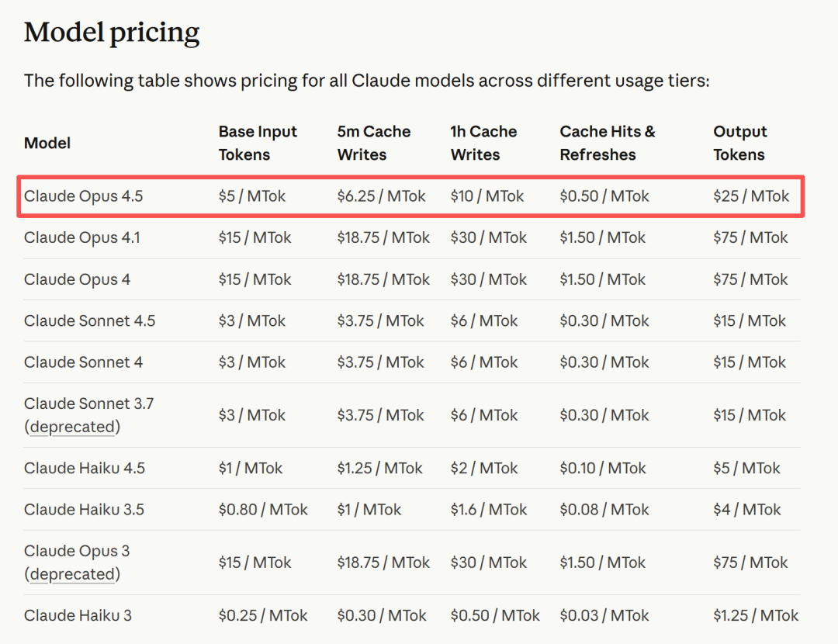Screen dimensions: 838x644
Task: Select the Claude Haiku 3 row label
Action: (x=78, y=615)
